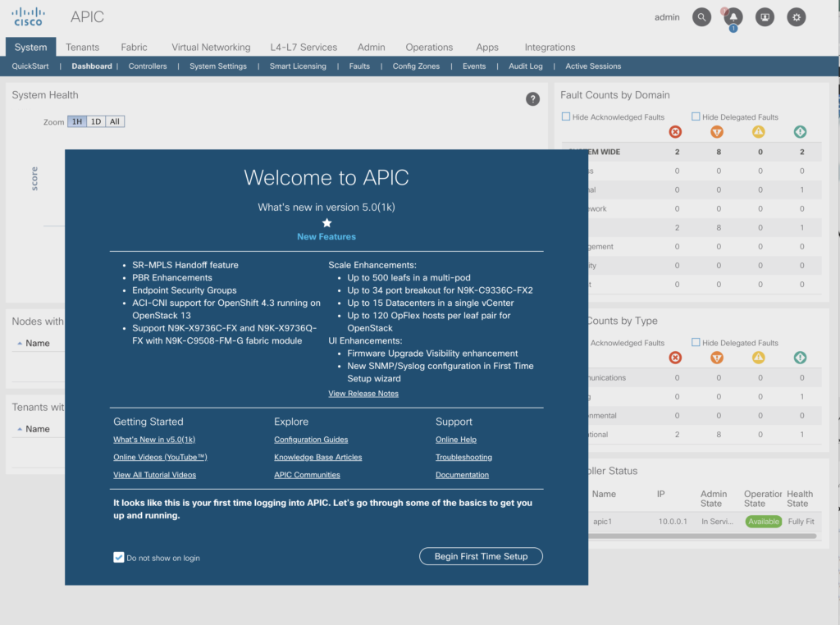Open the settings gear icon

point(796,17)
